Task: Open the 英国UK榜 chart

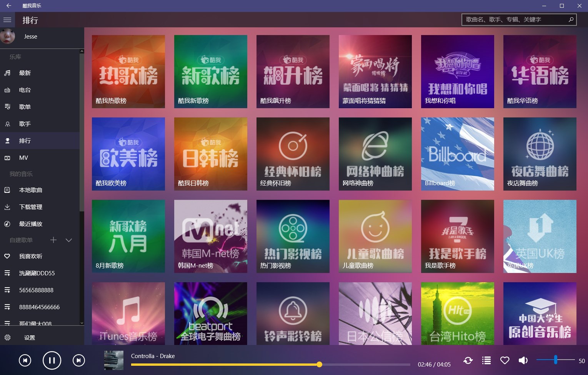Action: pos(540,236)
